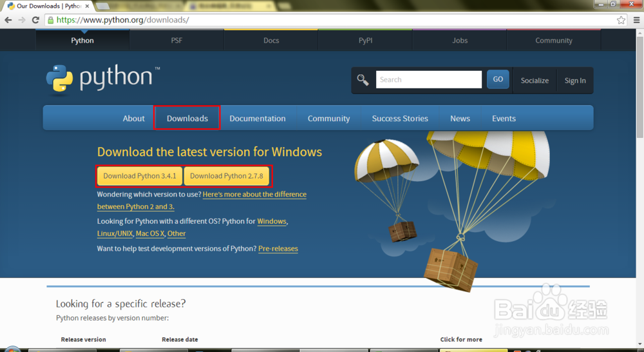Open the Jobs top-bar tab

pos(460,41)
